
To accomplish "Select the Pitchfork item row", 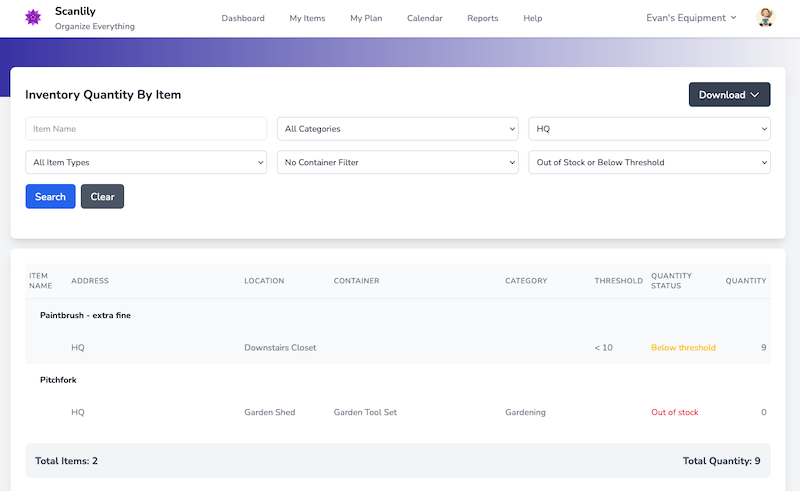I will click(x=58, y=380).
